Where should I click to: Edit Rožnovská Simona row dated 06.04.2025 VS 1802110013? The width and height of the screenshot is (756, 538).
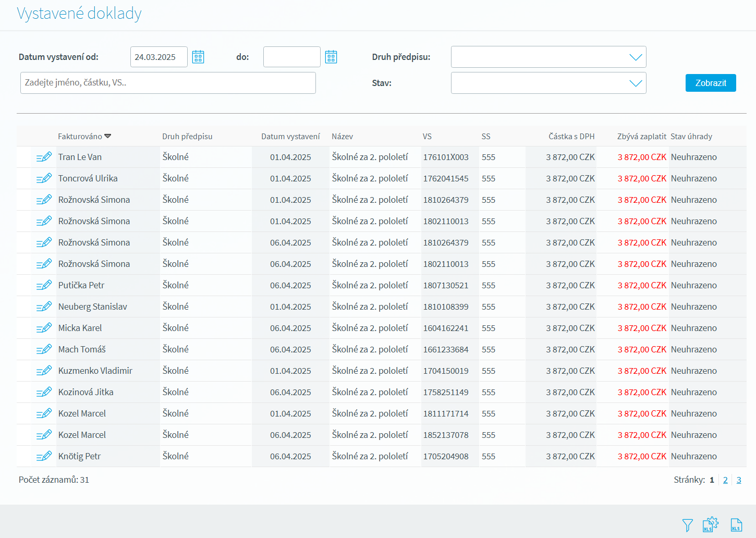tap(44, 264)
